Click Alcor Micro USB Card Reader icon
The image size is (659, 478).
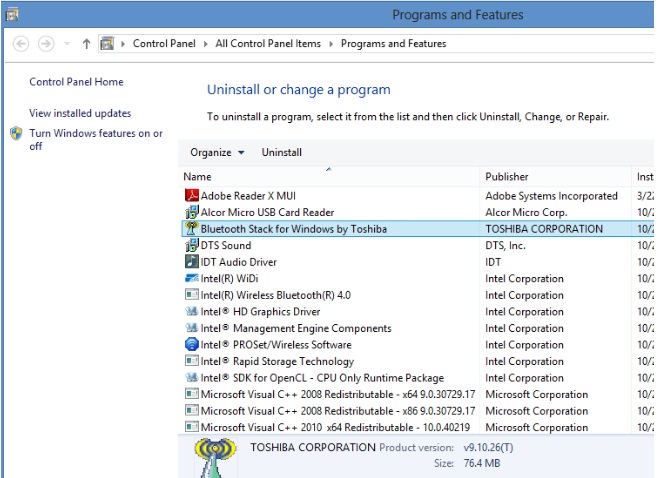pyautogui.click(x=192, y=212)
